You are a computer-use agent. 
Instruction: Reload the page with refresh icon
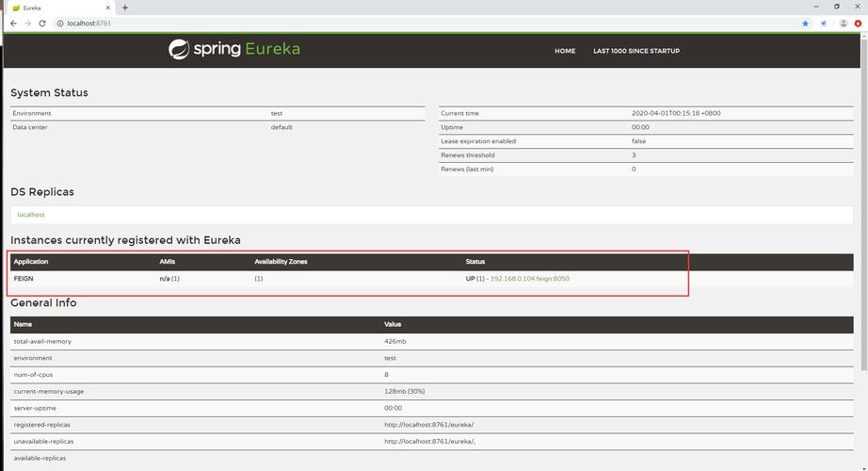point(42,24)
